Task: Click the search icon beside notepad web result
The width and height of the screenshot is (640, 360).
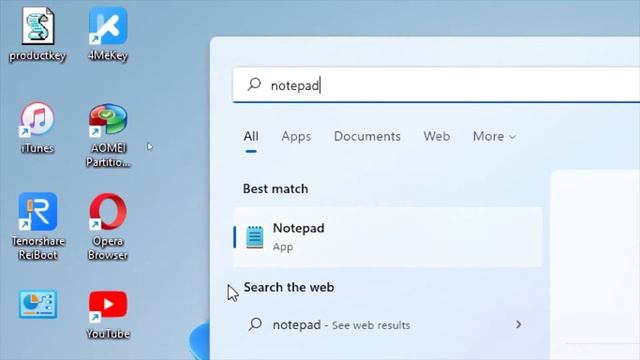Action: tap(255, 324)
